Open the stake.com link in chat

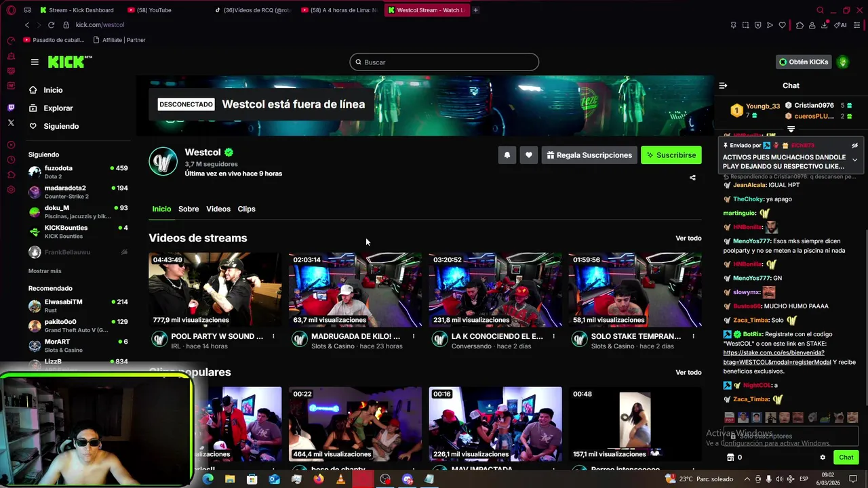(776, 357)
